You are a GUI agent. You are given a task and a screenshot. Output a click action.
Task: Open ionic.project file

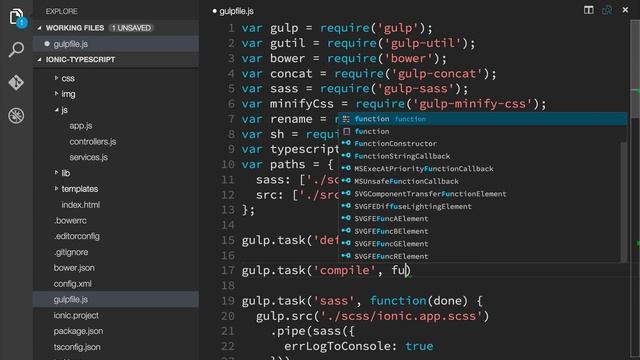pos(76,315)
